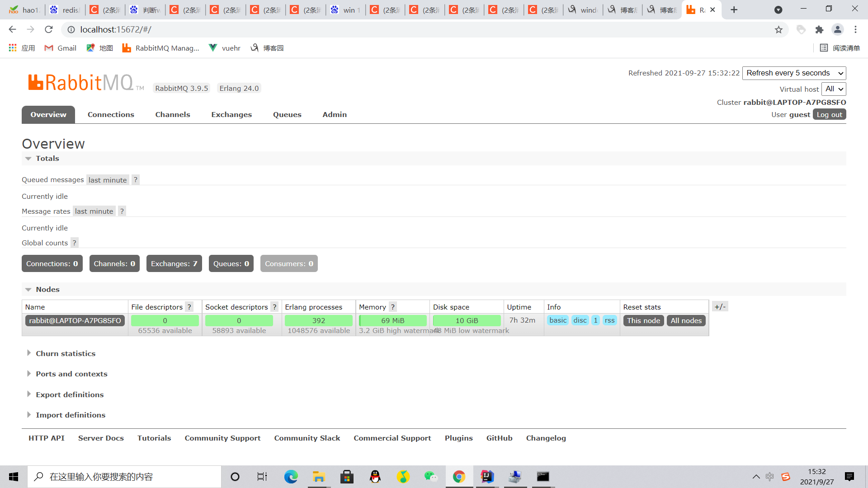Click the File descriptors help question mark

click(189, 307)
